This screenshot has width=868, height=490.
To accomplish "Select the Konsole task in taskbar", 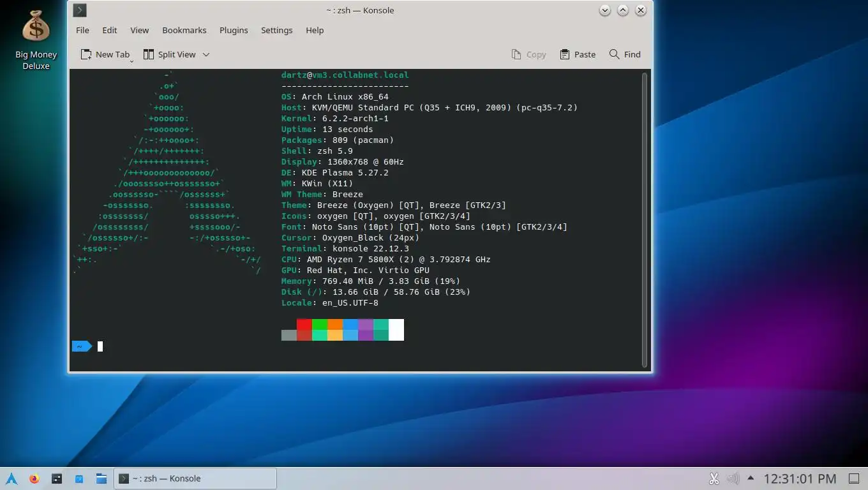I will (x=195, y=479).
